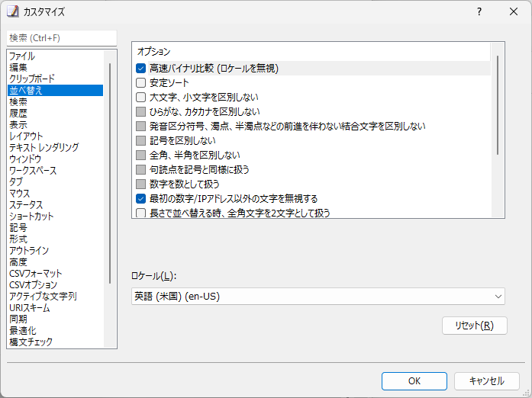Open マウス category
The image size is (532, 398).
pyautogui.click(x=55, y=194)
